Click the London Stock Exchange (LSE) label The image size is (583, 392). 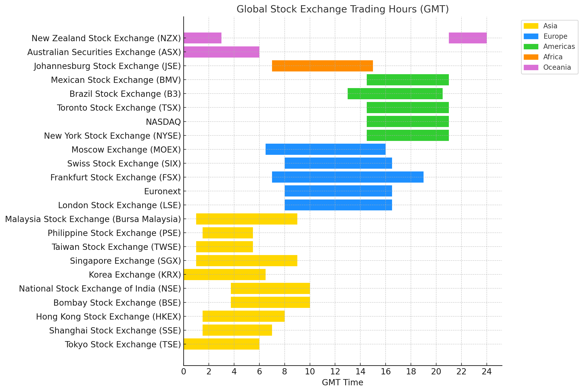click(x=119, y=205)
